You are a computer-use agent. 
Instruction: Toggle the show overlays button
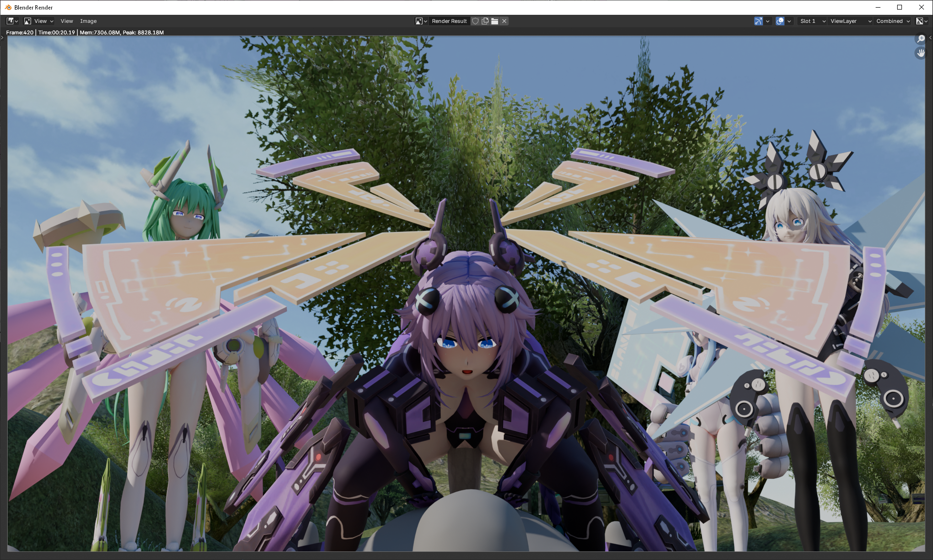(780, 21)
